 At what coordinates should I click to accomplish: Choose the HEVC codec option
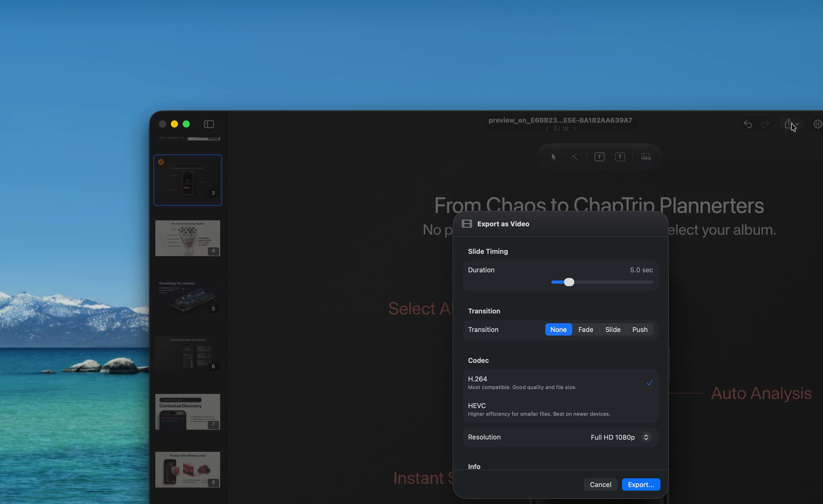(560, 409)
